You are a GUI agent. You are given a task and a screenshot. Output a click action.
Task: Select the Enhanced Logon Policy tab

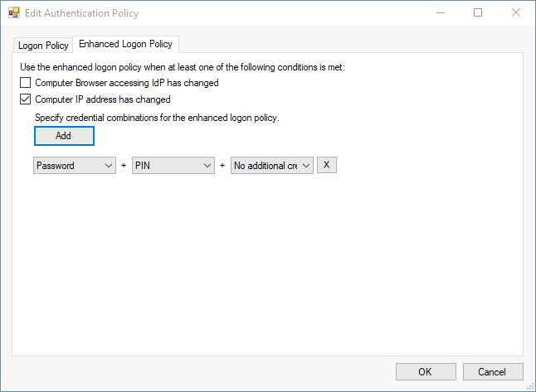[x=125, y=44]
